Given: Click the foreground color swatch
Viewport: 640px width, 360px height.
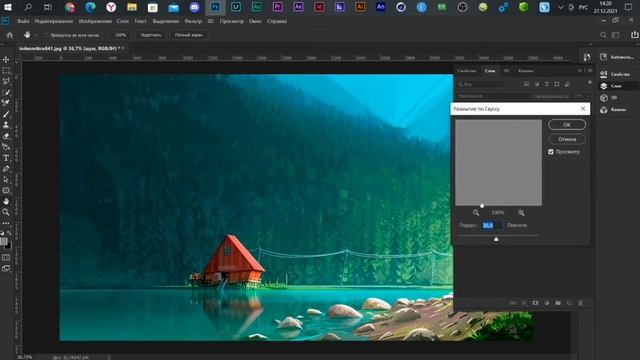Looking at the screenshot, I should (4, 242).
